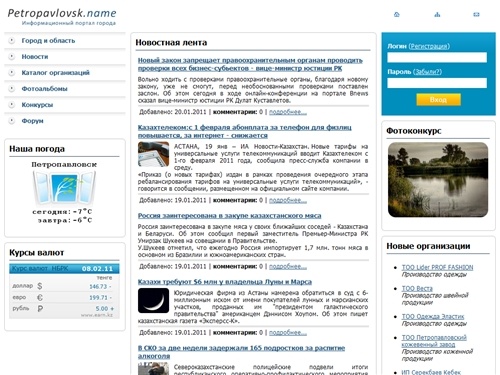Open the sitemap icon in header
Viewport: 500px width, 375px height.
pos(437,14)
